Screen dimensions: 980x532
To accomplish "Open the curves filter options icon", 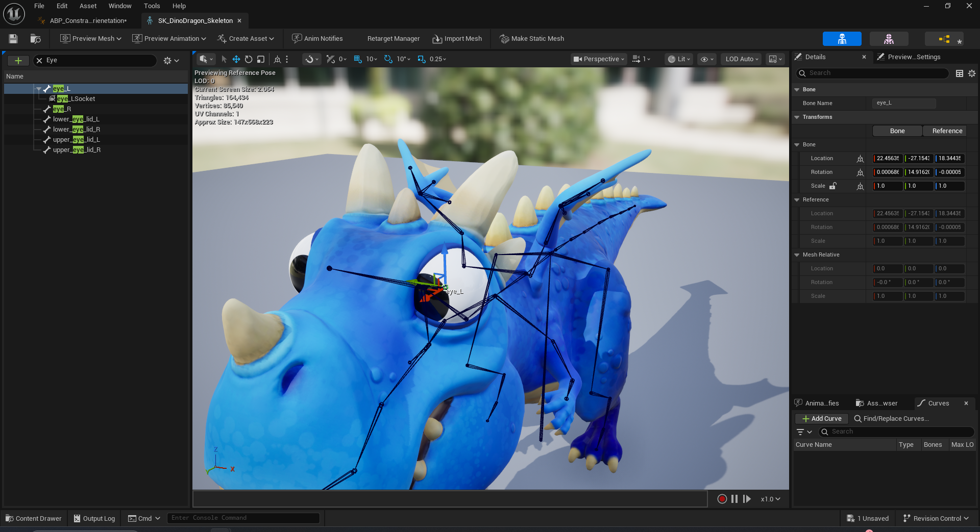I will (x=804, y=432).
